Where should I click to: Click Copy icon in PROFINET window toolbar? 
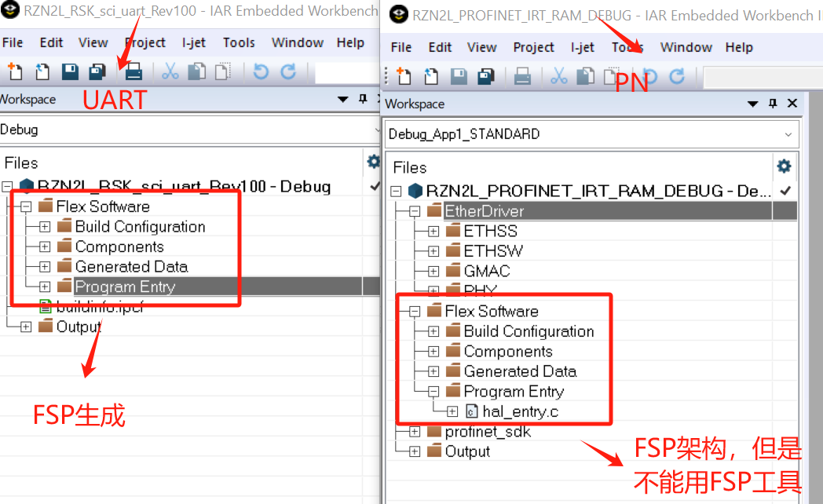[586, 77]
